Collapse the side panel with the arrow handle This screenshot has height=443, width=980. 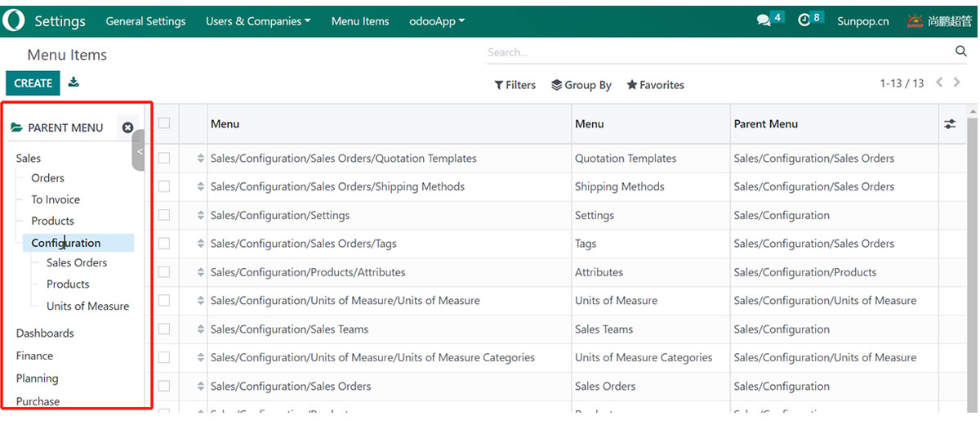pyautogui.click(x=139, y=151)
